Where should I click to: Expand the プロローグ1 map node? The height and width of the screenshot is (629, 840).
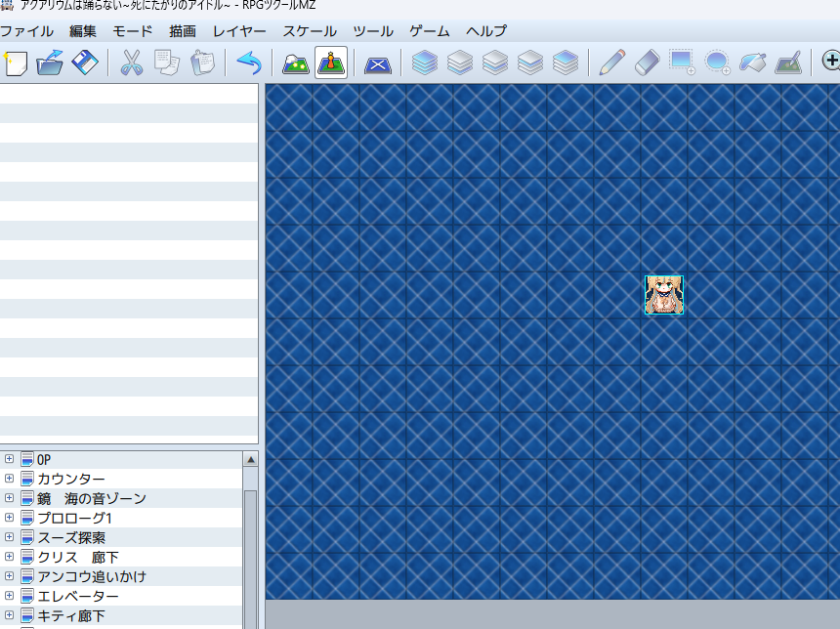click(9, 517)
